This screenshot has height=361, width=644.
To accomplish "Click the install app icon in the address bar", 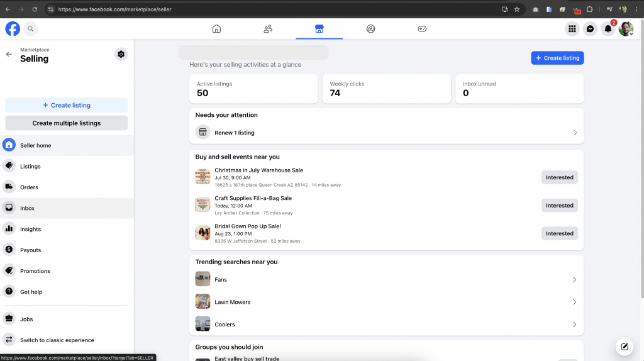I will point(505,9).
